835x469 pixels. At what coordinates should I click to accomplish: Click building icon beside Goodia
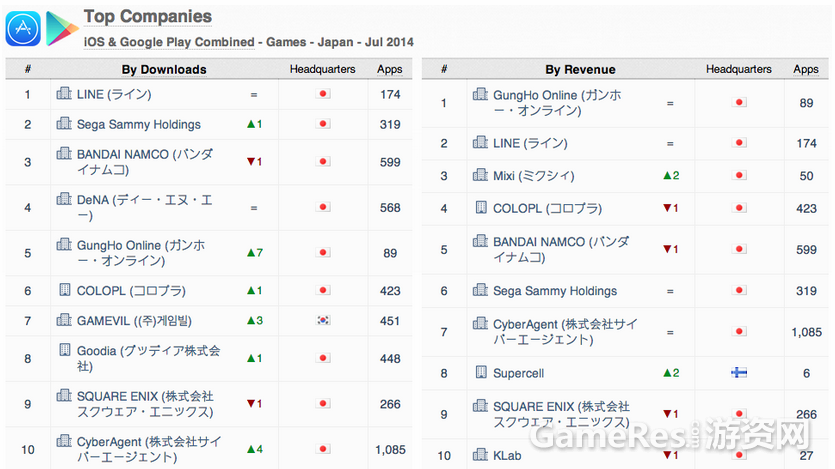(64, 349)
